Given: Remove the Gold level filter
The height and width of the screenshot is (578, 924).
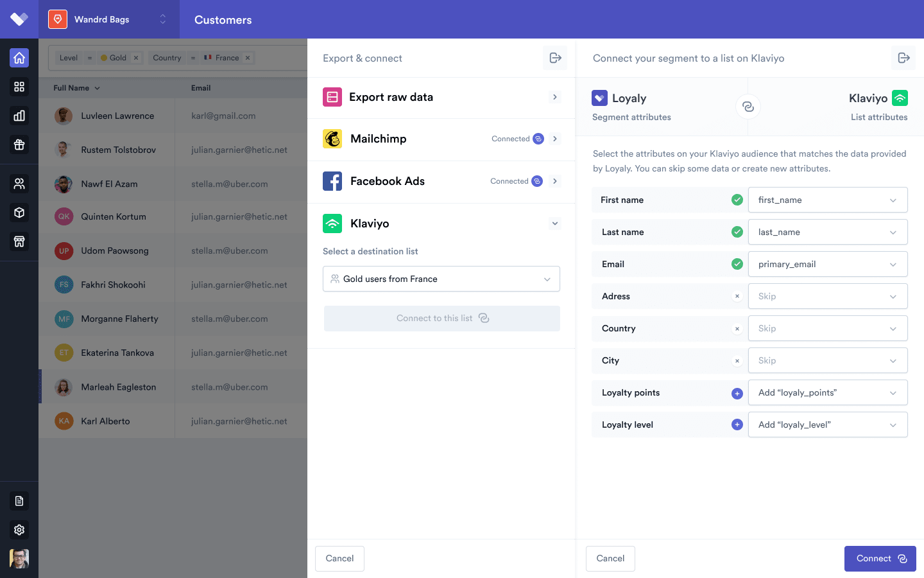Looking at the screenshot, I should (136, 58).
